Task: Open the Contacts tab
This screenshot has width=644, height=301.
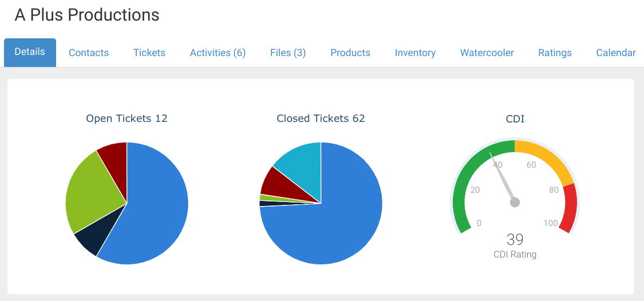Action: [x=89, y=53]
